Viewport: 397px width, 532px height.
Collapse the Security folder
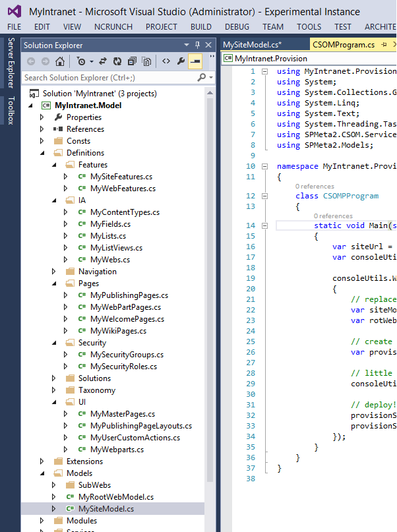(54, 343)
